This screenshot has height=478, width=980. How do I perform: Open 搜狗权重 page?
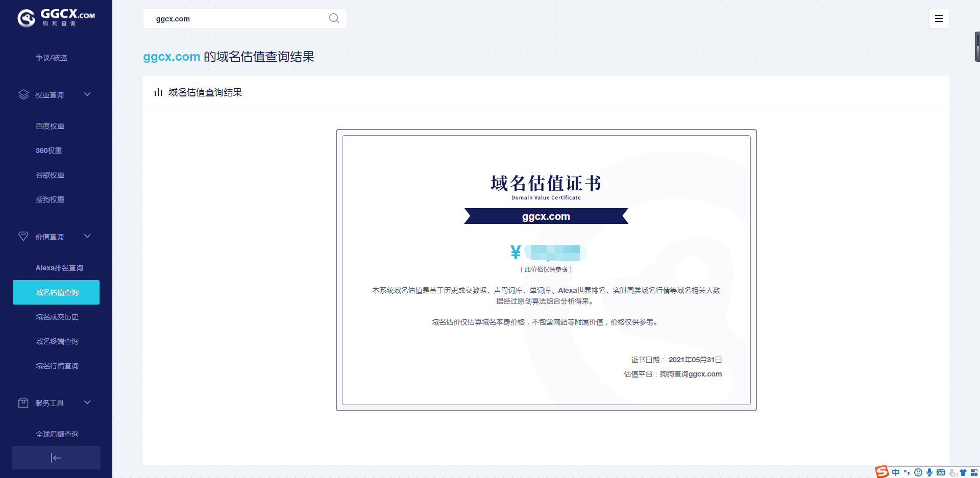[x=50, y=199]
